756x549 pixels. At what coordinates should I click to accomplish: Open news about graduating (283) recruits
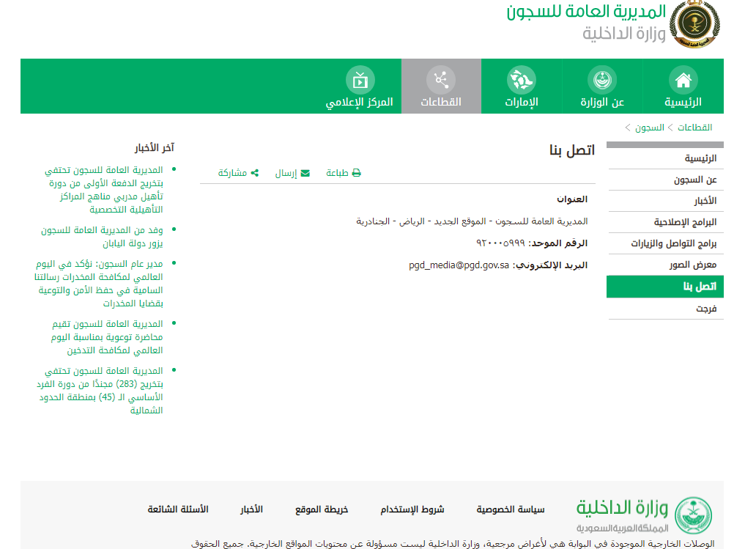(x=100, y=390)
